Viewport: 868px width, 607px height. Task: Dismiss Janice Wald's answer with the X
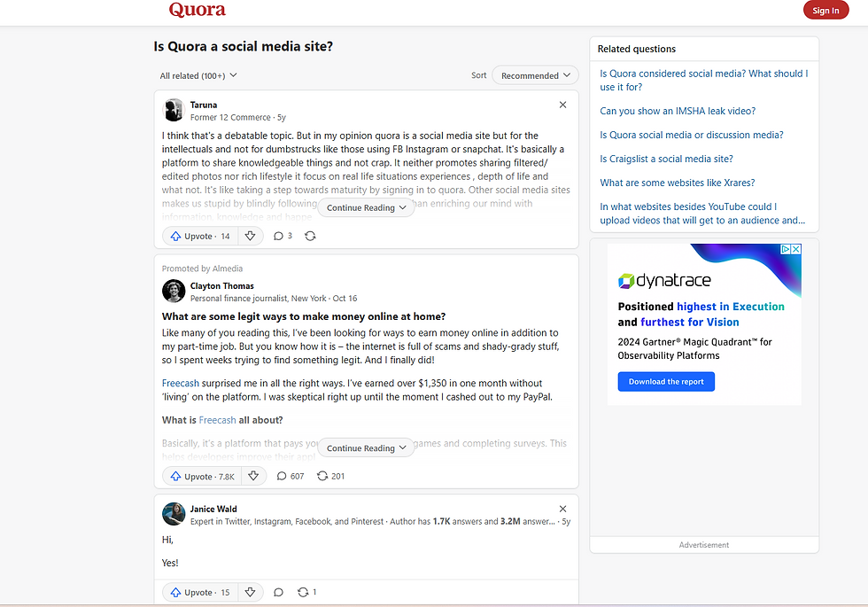pos(562,509)
